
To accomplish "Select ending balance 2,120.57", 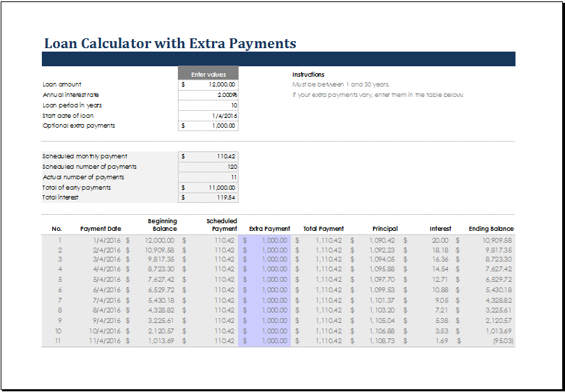I will [x=499, y=321].
